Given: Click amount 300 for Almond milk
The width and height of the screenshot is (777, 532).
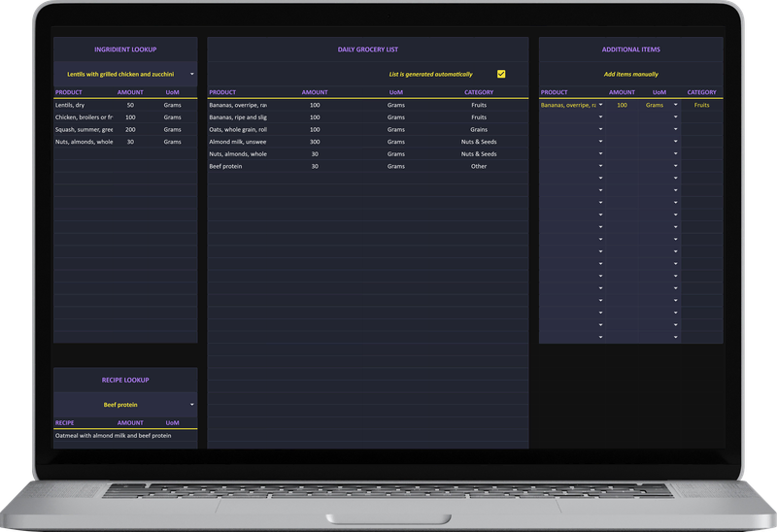Looking at the screenshot, I should [x=315, y=142].
